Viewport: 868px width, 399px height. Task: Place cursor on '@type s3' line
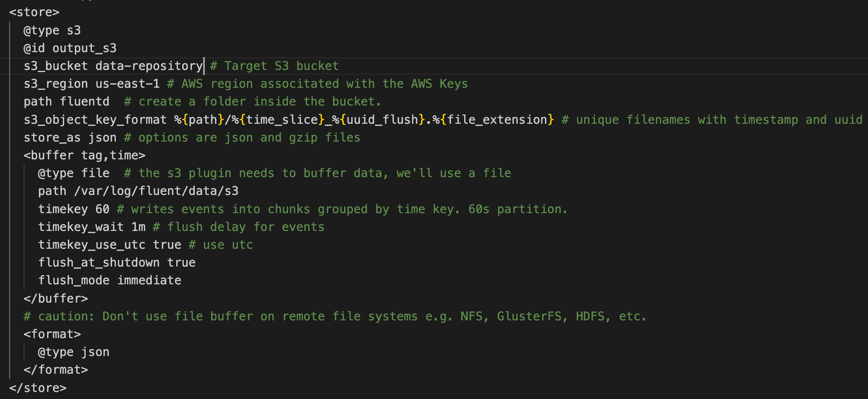[x=52, y=30]
